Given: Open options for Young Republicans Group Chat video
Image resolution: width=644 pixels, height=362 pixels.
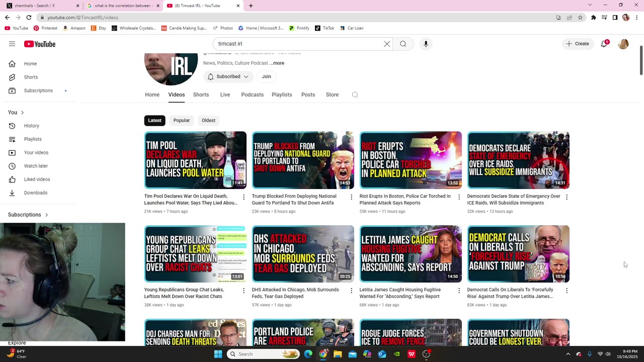Looking at the screenshot, I should click(244, 291).
